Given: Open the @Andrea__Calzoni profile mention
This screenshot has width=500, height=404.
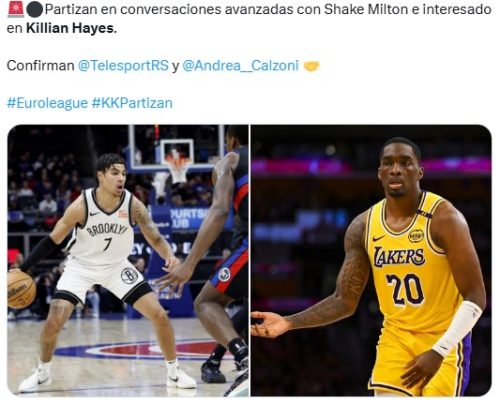Looking at the screenshot, I should (240, 65).
